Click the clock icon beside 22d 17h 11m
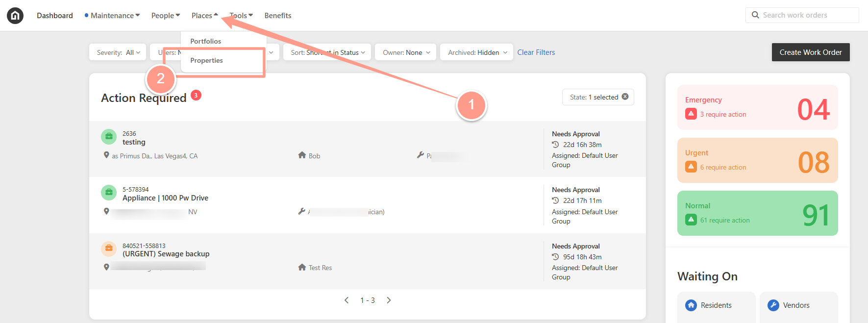 (555, 200)
